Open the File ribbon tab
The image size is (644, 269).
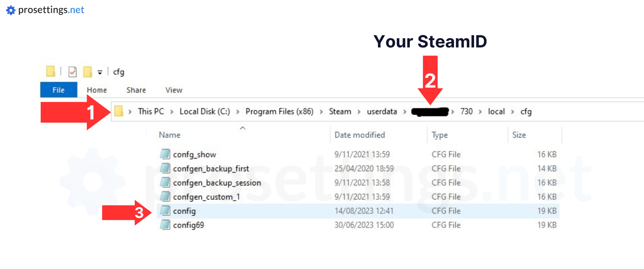pyautogui.click(x=58, y=90)
